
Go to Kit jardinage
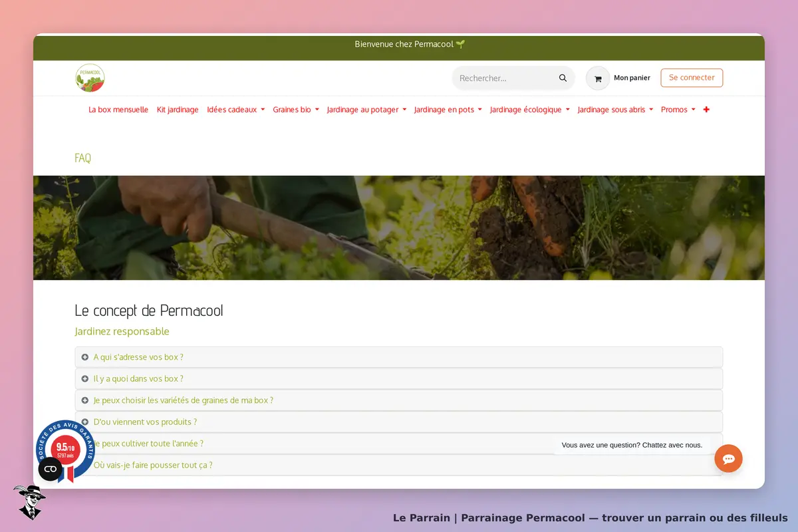[x=178, y=110]
